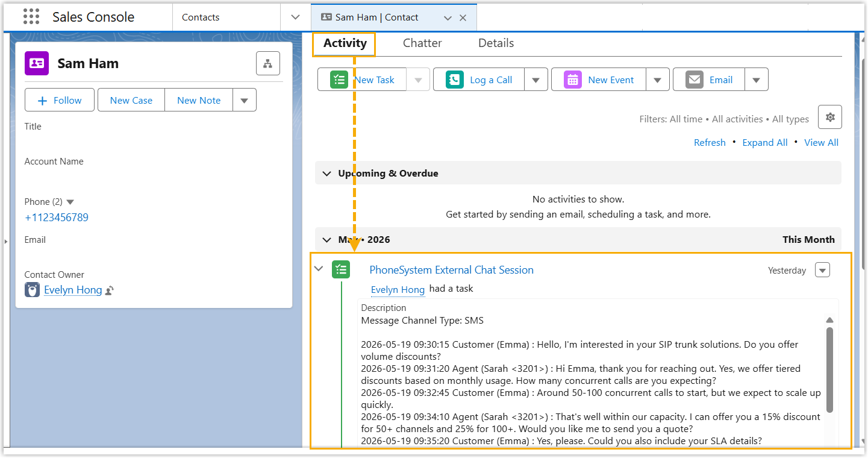The image size is (868, 458).
Task: Open the Contacts navigation dropdown chevron
Action: tap(295, 17)
